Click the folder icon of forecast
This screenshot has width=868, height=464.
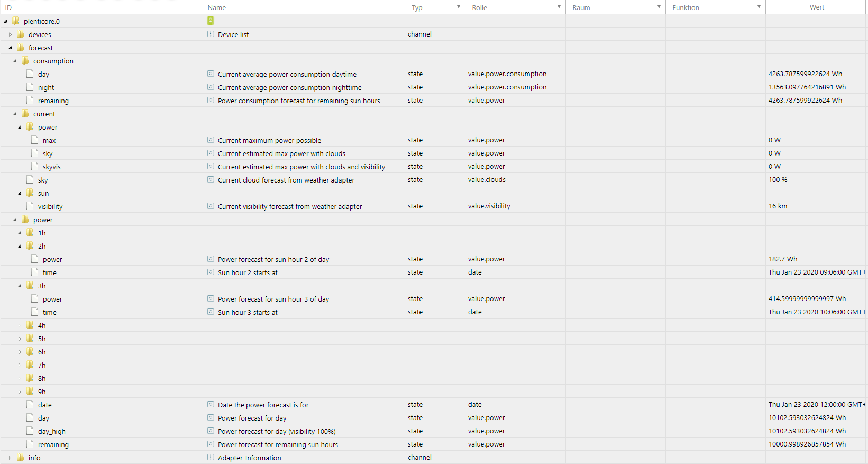[x=21, y=47]
